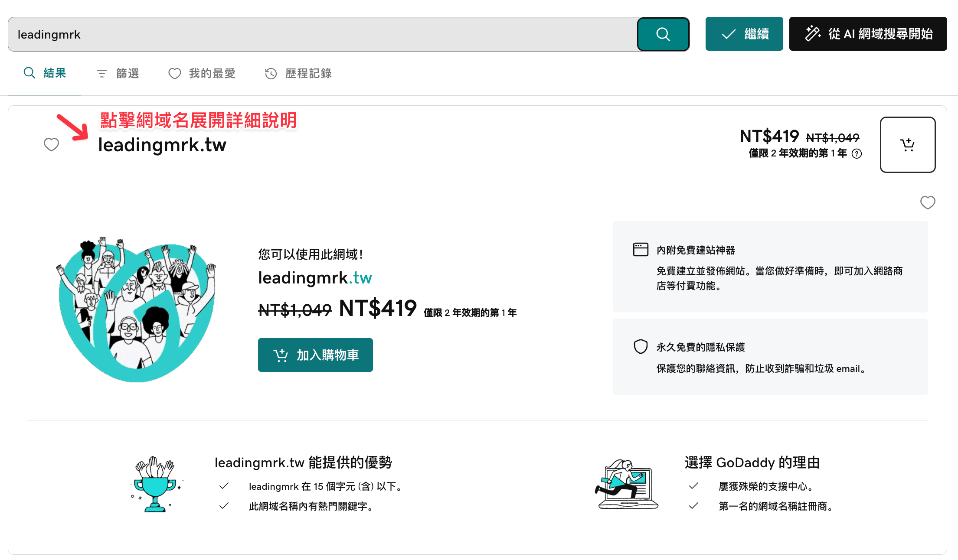Click the NT$419 price in the header row
This screenshot has width=958, height=560.
pos(769,136)
